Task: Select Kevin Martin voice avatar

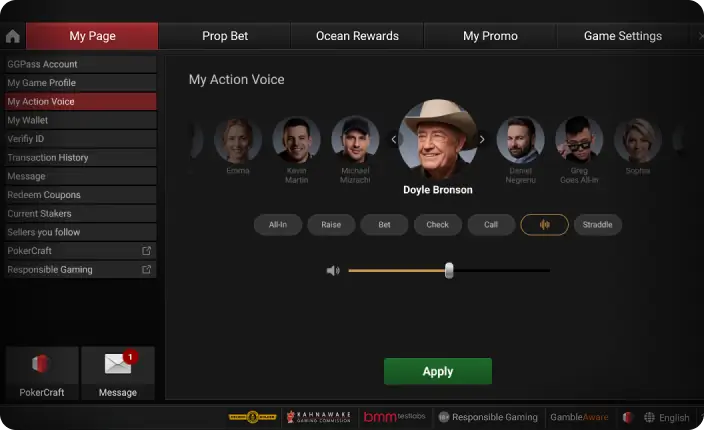Action: click(x=296, y=140)
